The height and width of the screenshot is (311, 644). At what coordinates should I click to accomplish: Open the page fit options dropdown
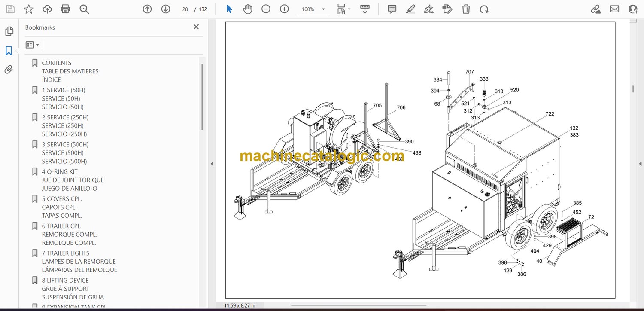(x=343, y=9)
